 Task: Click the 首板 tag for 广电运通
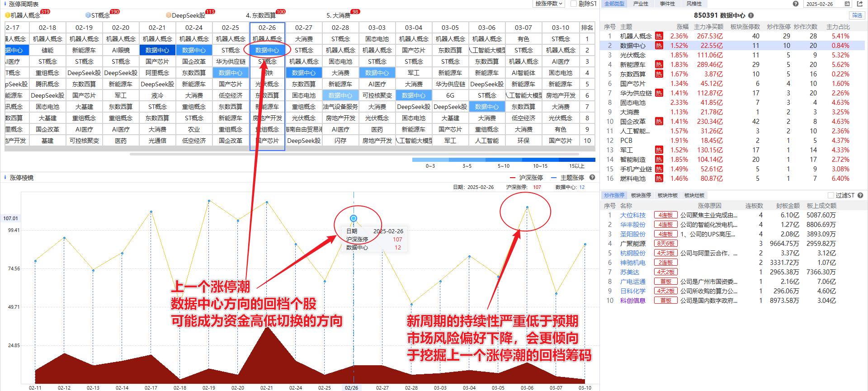(666, 282)
